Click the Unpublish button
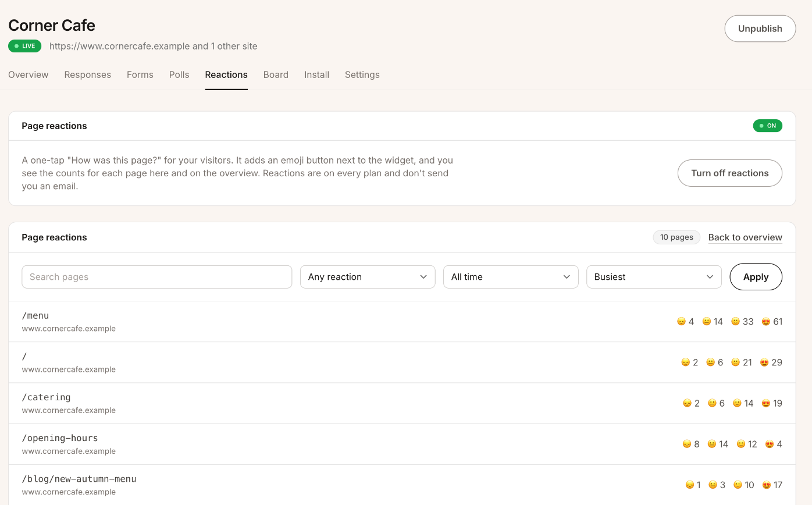The image size is (812, 505). coord(760,29)
